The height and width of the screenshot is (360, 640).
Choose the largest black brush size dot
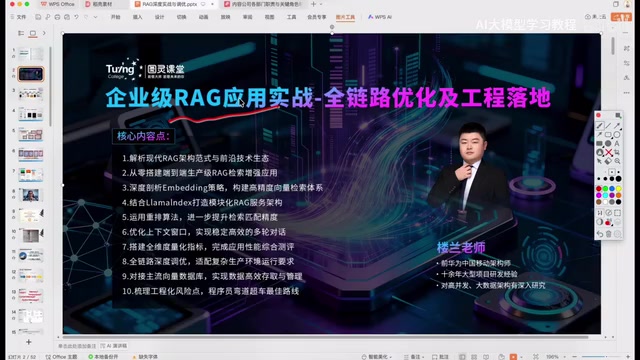tap(618, 178)
